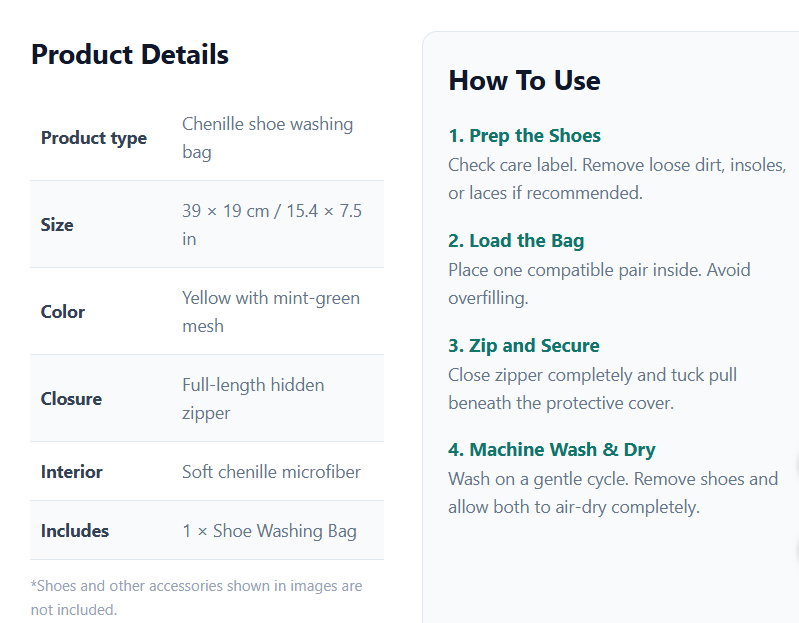Click Full-length hidden zipper text
This screenshot has width=799, height=623.
coord(253,399)
